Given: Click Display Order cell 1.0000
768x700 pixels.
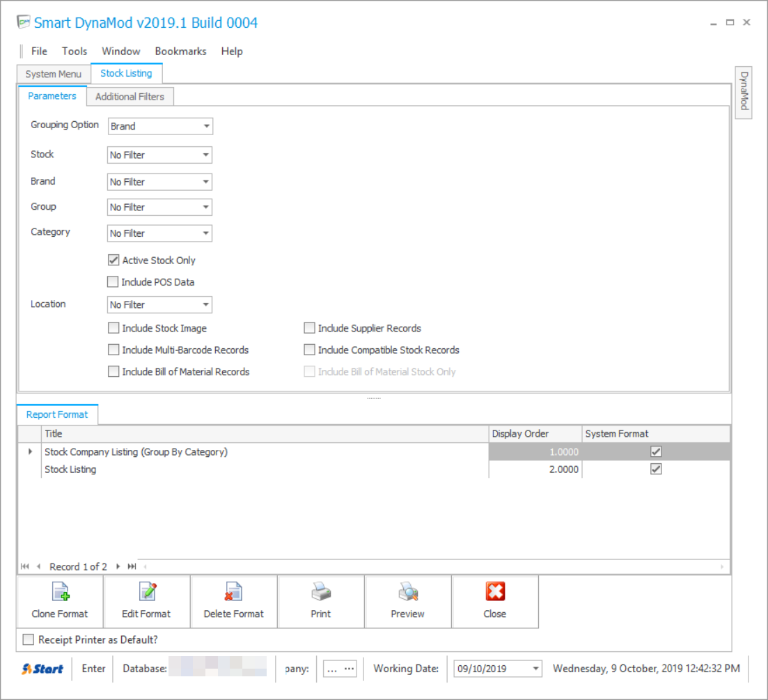Looking at the screenshot, I should [535, 451].
